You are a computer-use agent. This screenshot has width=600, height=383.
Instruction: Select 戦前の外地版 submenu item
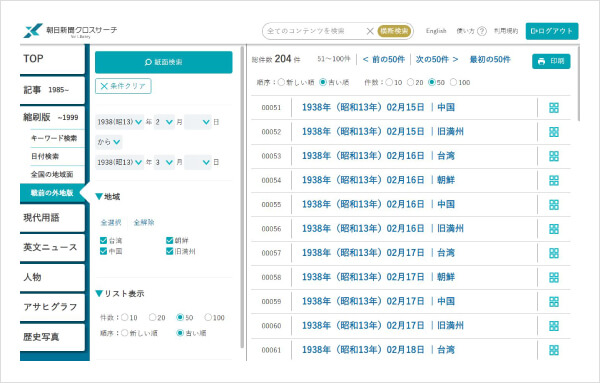click(x=52, y=192)
